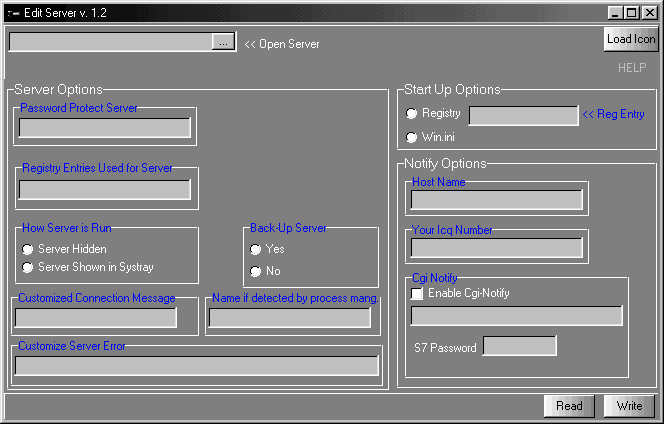
Task: Click the S7 Password field
Action: click(x=519, y=346)
